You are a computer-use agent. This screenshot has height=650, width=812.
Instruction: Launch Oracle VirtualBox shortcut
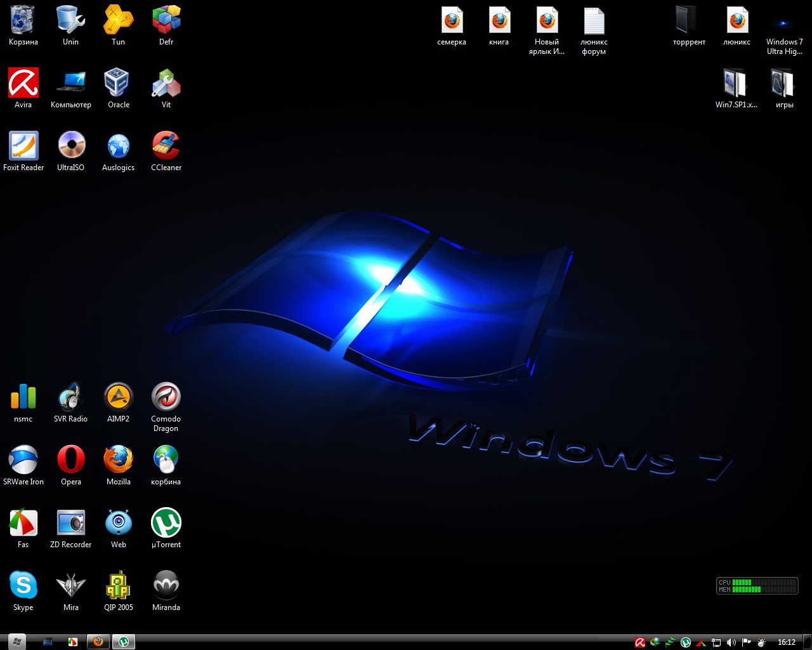[x=119, y=88]
